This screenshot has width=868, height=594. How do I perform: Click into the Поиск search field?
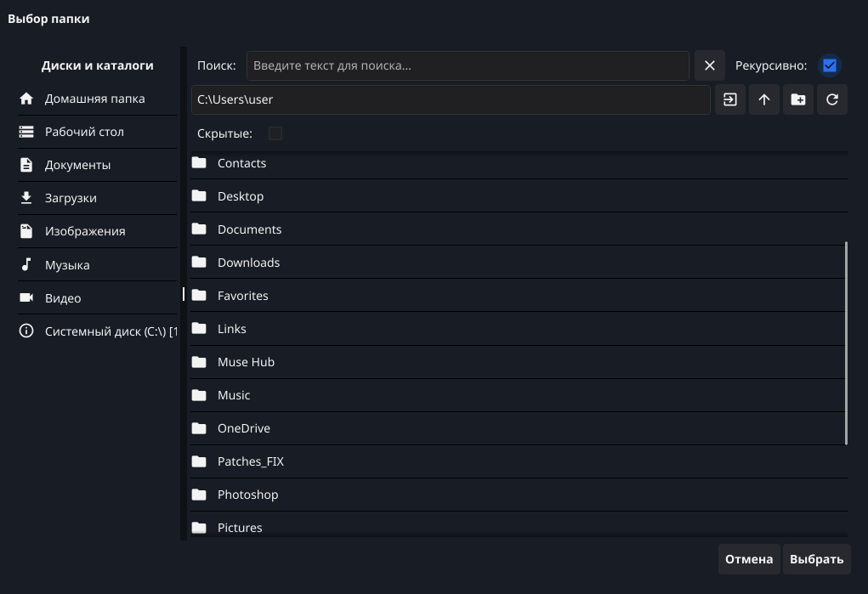pyautogui.click(x=468, y=65)
